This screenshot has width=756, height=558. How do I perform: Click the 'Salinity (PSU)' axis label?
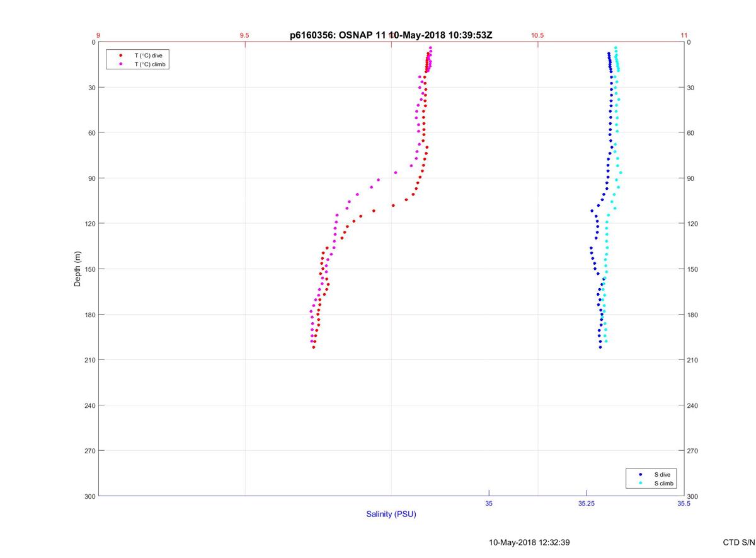(x=391, y=514)
